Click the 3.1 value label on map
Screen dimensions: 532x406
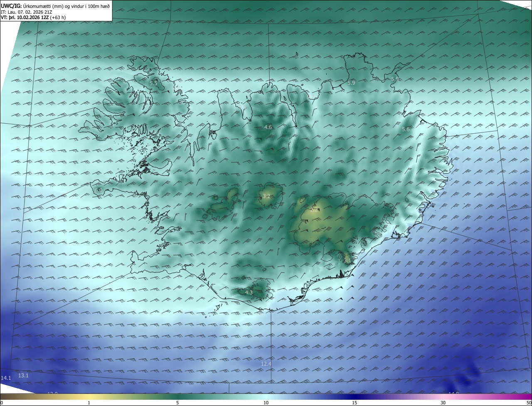tap(347, 261)
